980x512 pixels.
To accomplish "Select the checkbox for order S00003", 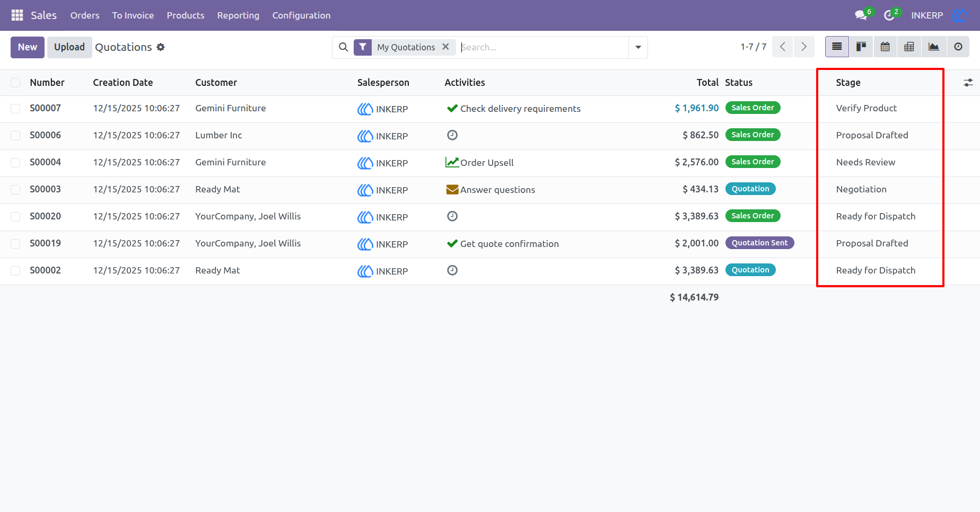I will click(x=15, y=190).
